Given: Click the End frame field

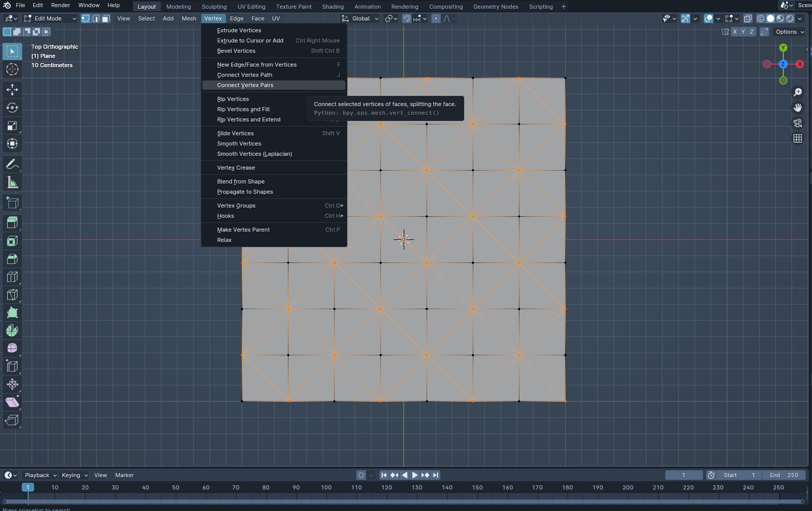Looking at the screenshot, I should (783, 475).
